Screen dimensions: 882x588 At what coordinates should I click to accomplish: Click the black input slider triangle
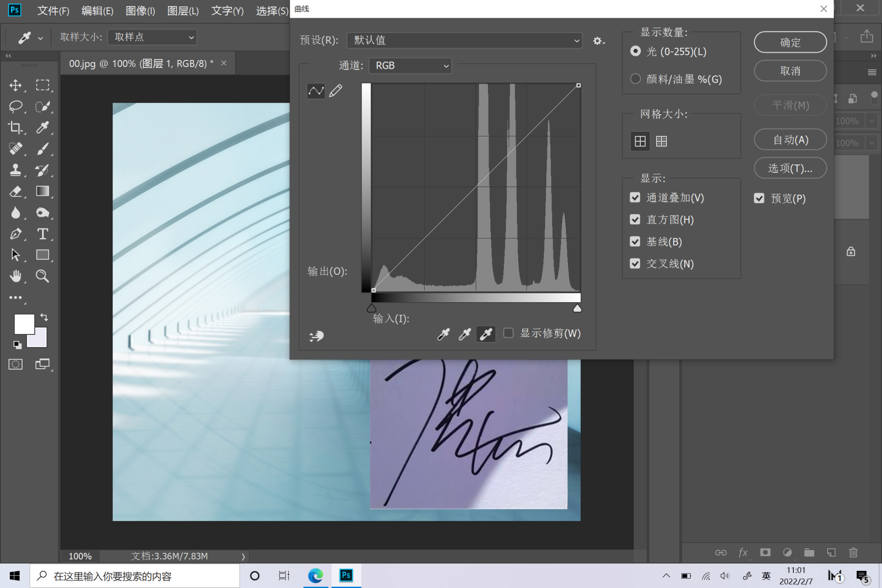(x=372, y=308)
